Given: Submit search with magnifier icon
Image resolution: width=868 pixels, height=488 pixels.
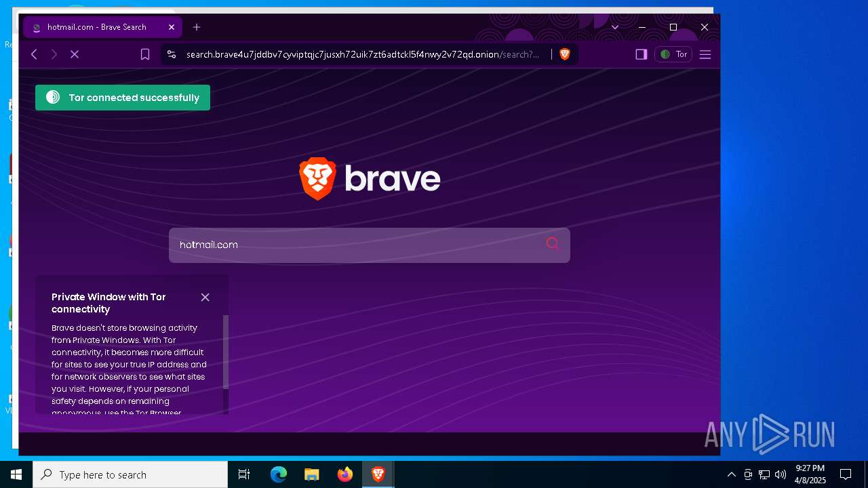Looking at the screenshot, I should [553, 244].
